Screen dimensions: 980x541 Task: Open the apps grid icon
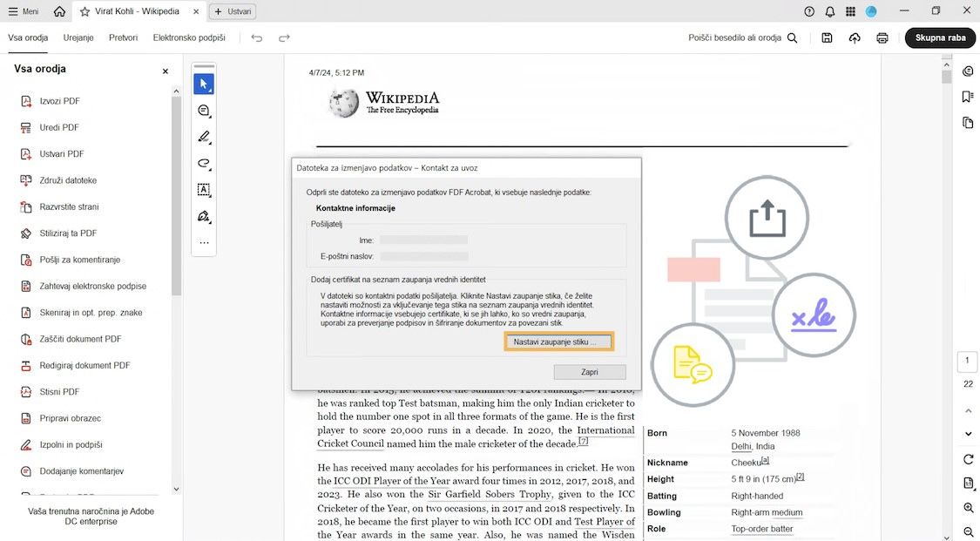(x=850, y=11)
